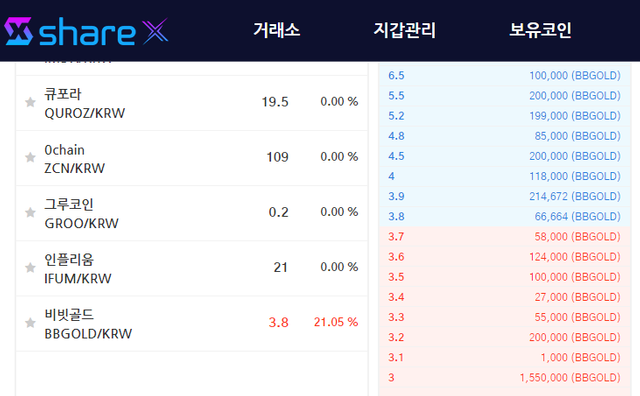Pick sell order price 5.2
Screen dimensions: 640x396
pyautogui.click(x=396, y=116)
